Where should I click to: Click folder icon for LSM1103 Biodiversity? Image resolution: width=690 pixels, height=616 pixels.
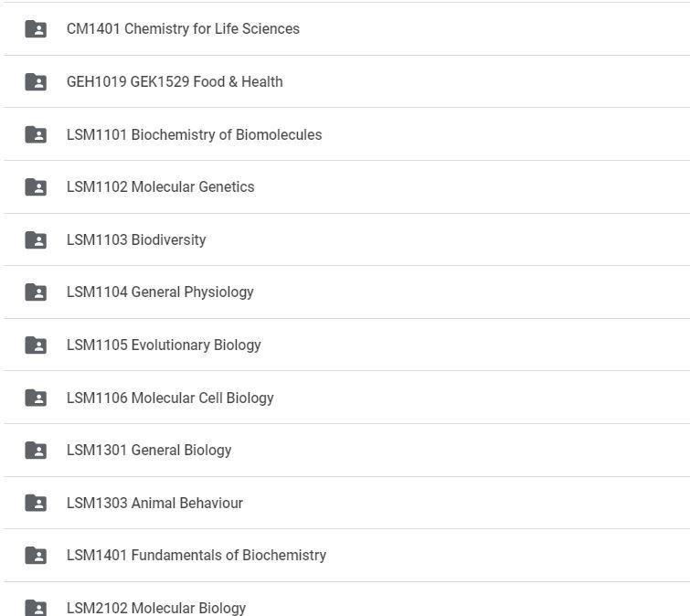pyautogui.click(x=36, y=239)
